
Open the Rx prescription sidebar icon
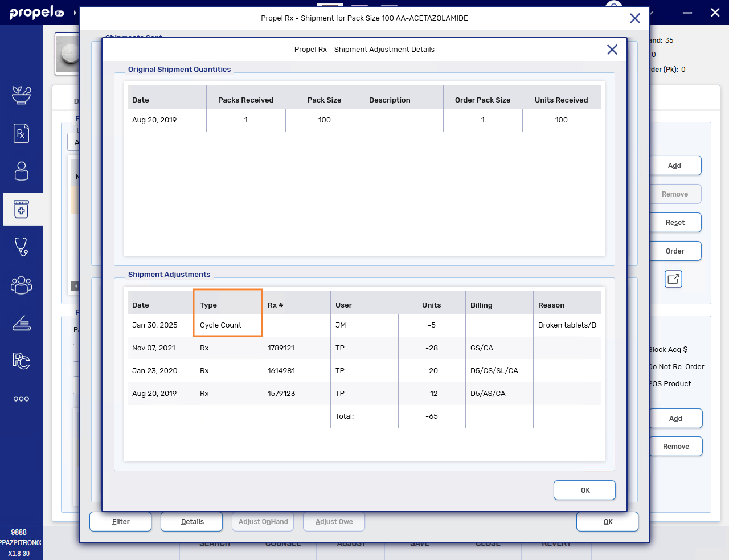coord(22,133)
